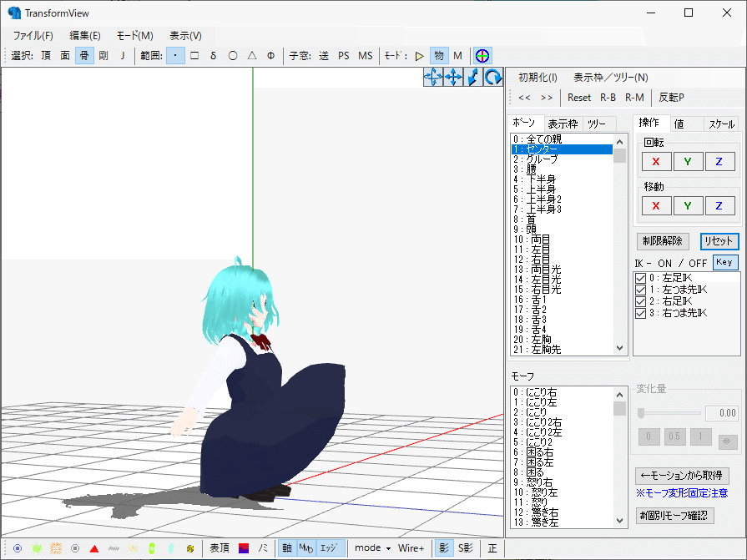Select bone 4 : 下半身 in list

(562, 179)
